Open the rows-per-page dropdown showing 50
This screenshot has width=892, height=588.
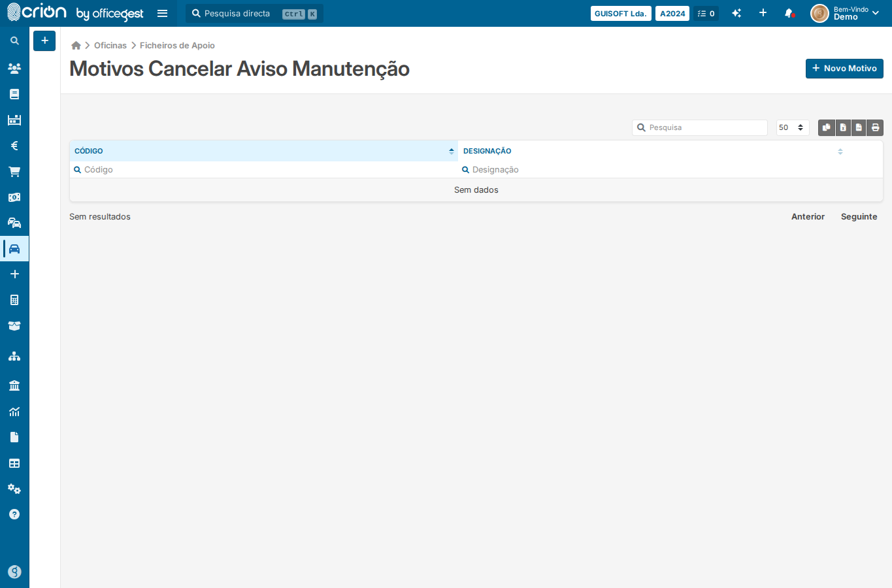click(793, 127)
